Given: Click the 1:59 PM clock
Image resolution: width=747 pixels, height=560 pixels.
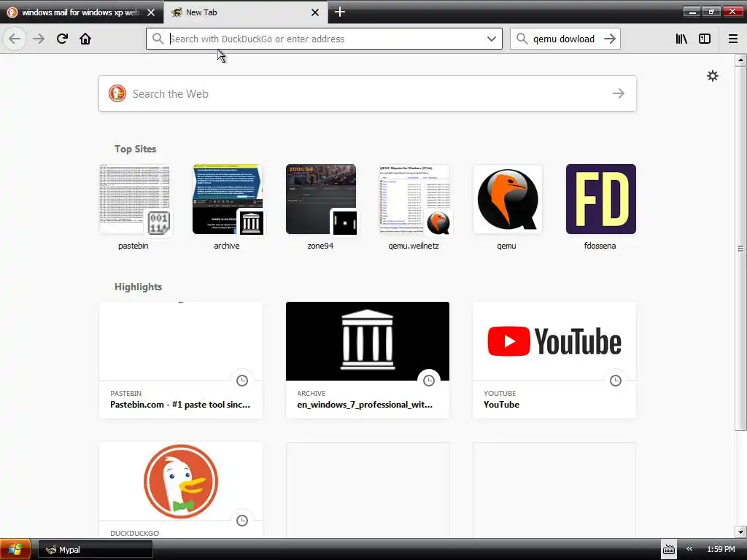Looking at the screenshot, I should [x=721, y=549].
